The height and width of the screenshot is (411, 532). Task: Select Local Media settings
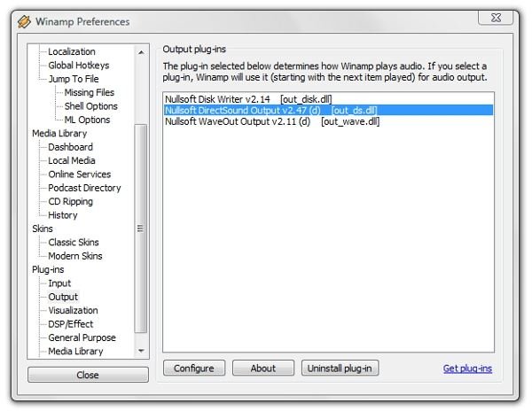(72, 160)
